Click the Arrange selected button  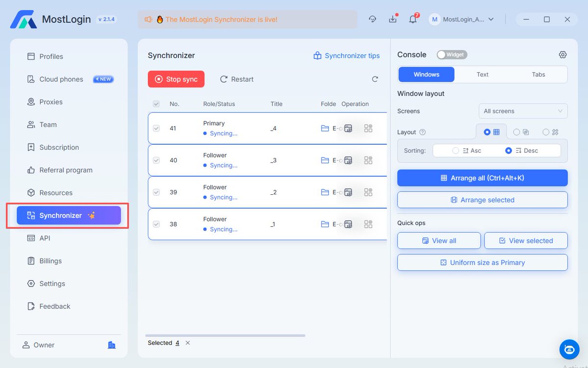pyautogui.click(x=482, y=200)
